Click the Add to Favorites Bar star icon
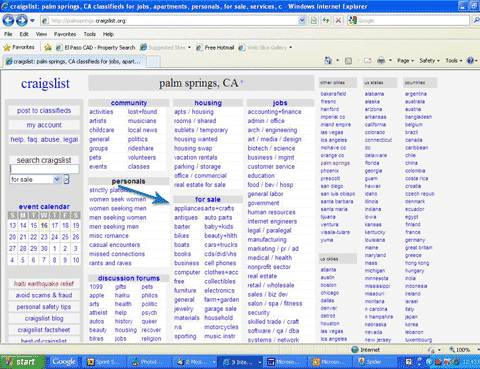Viewport: 480px width, 369px height. [48, 47]
